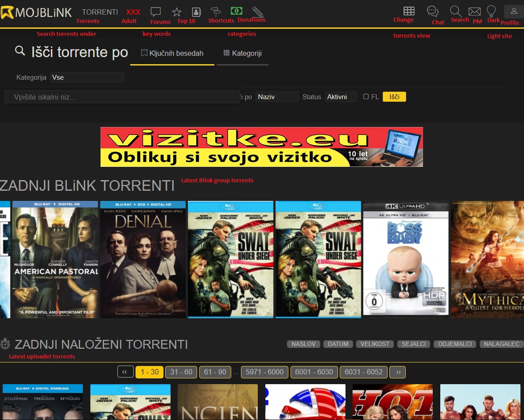This screenshot has height=420, width=524.
Task: Click ZADNJI BLiNK TORRENTI heading
Action: point(87,185)
